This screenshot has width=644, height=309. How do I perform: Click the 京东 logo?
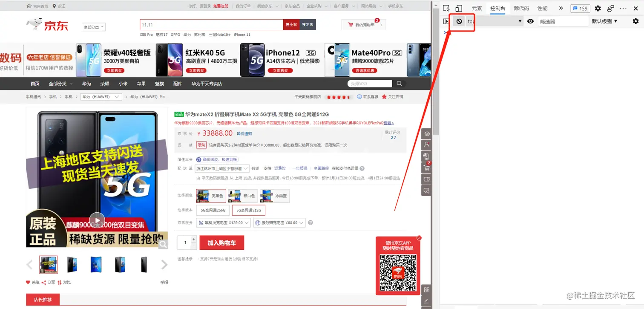pos(47,25)
